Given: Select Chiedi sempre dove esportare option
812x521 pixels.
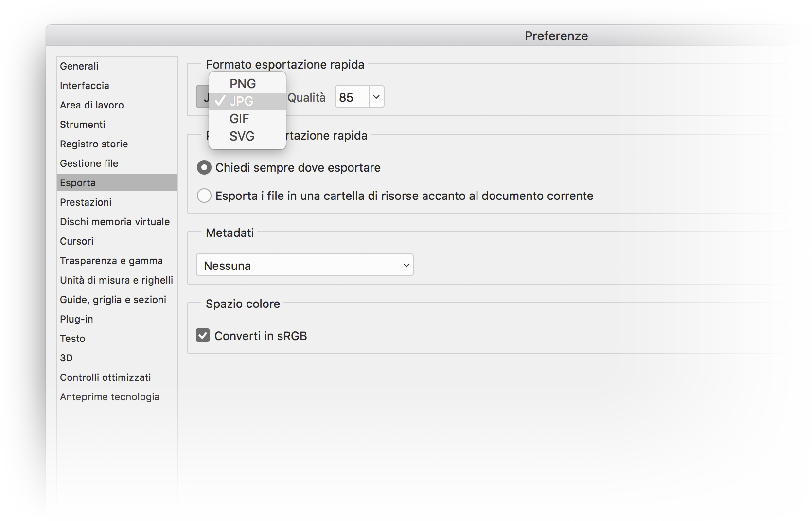Looking at the screenshot, I should (x=204, y=168).
